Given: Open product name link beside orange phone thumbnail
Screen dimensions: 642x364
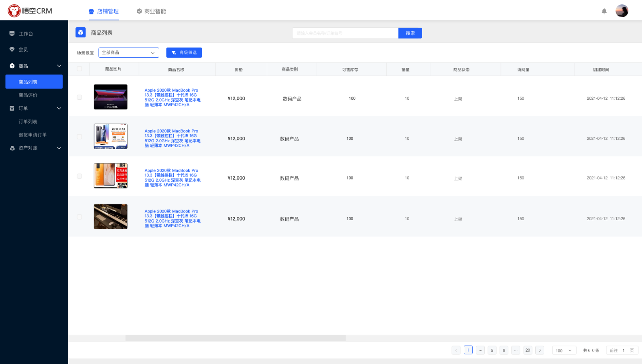Looking at the screenshot, I should pyautogui.click(x=173, y=178).
